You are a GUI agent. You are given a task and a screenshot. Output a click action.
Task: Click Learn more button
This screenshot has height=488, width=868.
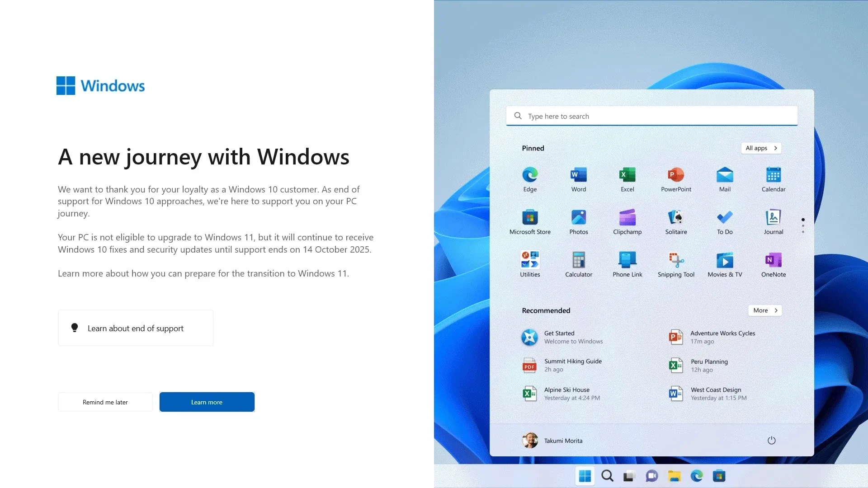[206, 402]
